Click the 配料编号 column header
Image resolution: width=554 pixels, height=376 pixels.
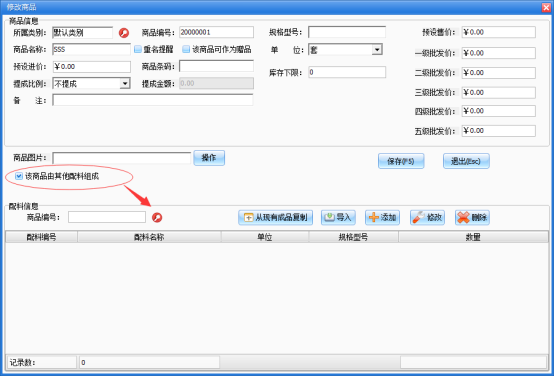pyautogui.click(x=41, y=237)
